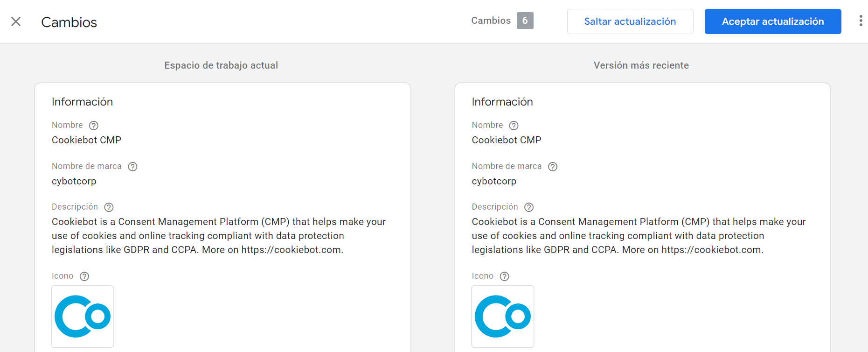Close the Cambios dialog with the X
The image size is (868, 352).
coord(16,21)
